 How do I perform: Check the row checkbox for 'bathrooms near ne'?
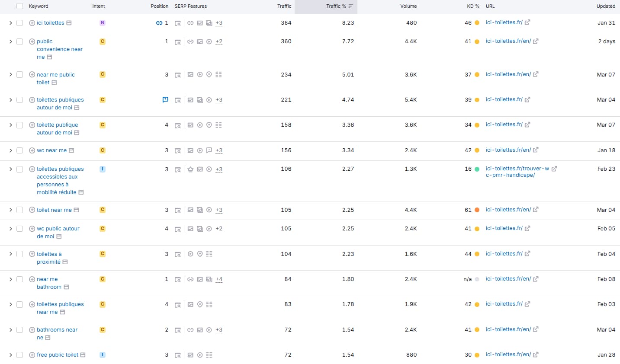tap(19, 329)
